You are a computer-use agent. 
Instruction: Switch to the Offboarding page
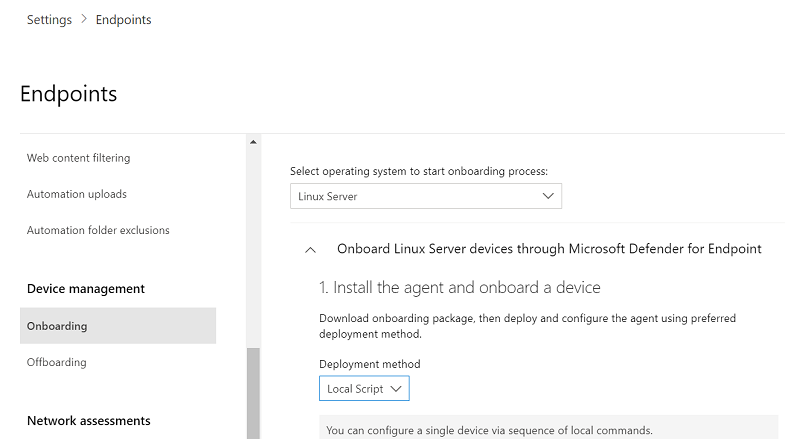coord(57,362)
